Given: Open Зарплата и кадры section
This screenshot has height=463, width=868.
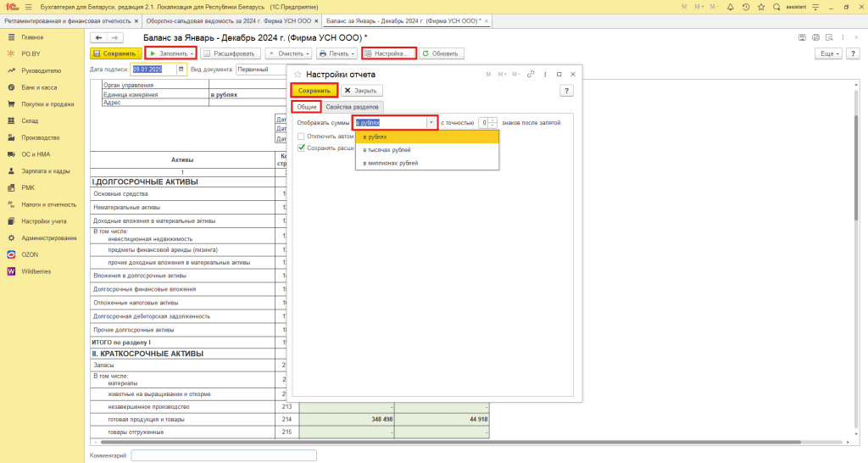Looking at the screenshot, I should click(46, 171).
